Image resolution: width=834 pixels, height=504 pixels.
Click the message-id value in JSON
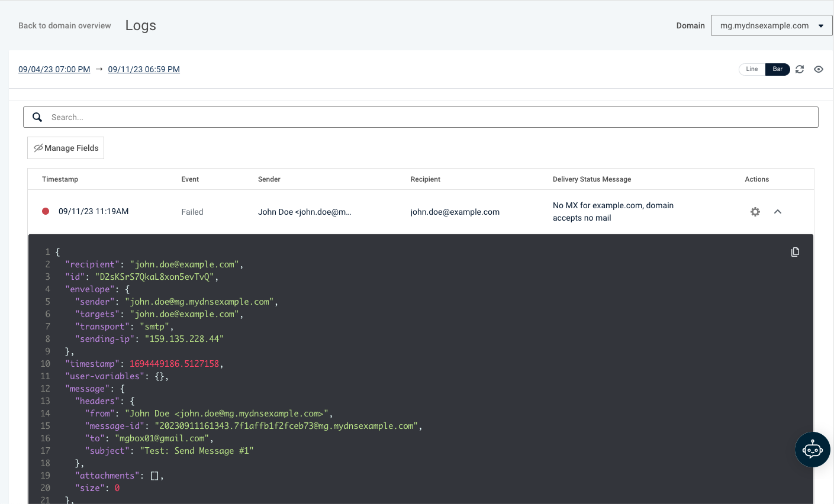287,426
